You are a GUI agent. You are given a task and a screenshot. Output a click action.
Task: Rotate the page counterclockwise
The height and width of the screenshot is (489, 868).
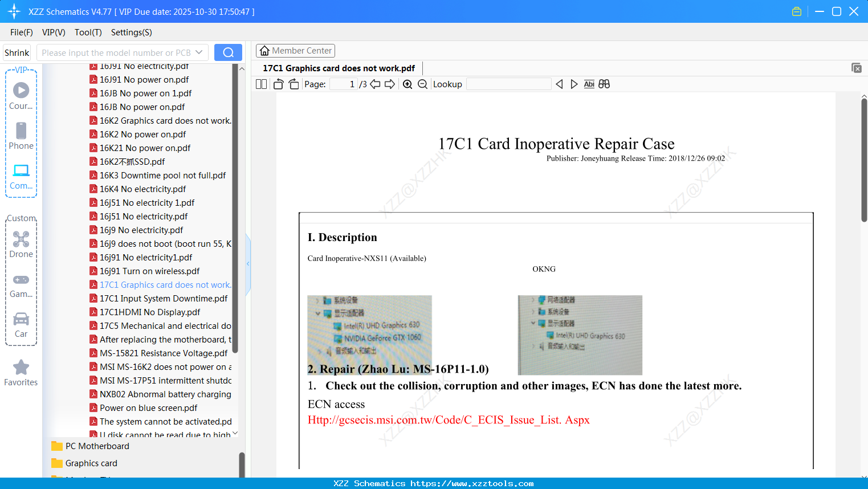point(278,84)
